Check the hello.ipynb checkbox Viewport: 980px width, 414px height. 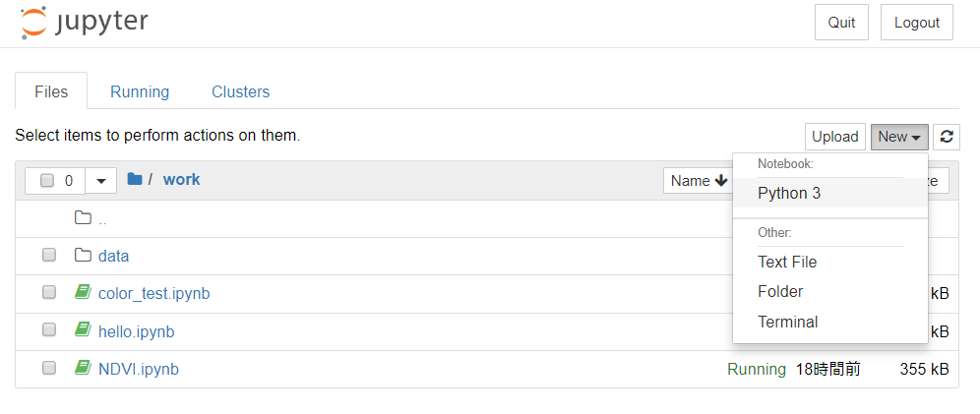(49, 330)
